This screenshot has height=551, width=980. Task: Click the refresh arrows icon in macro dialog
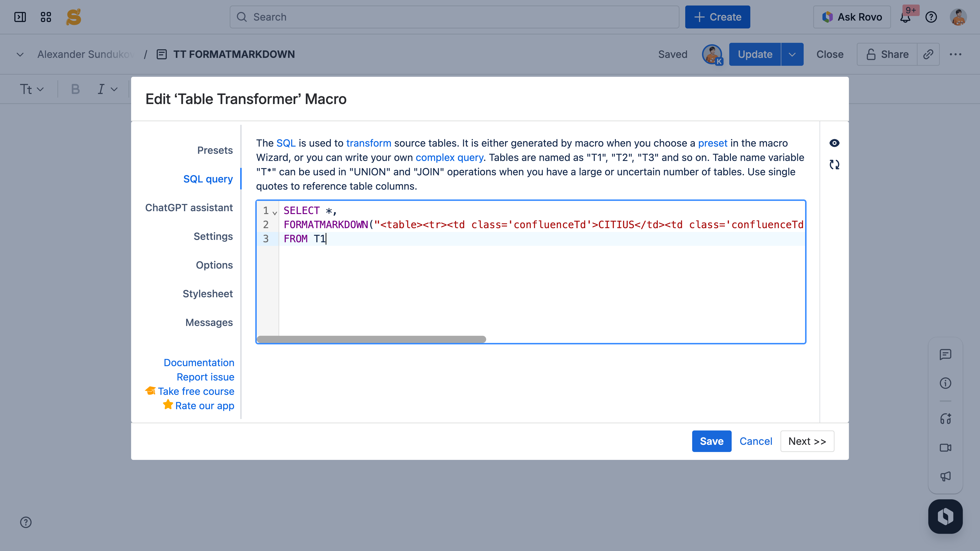point(834,165)
